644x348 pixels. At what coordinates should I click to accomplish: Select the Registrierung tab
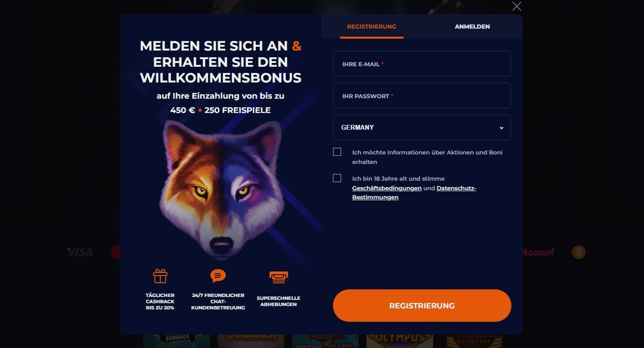click(x=372, y=27)
